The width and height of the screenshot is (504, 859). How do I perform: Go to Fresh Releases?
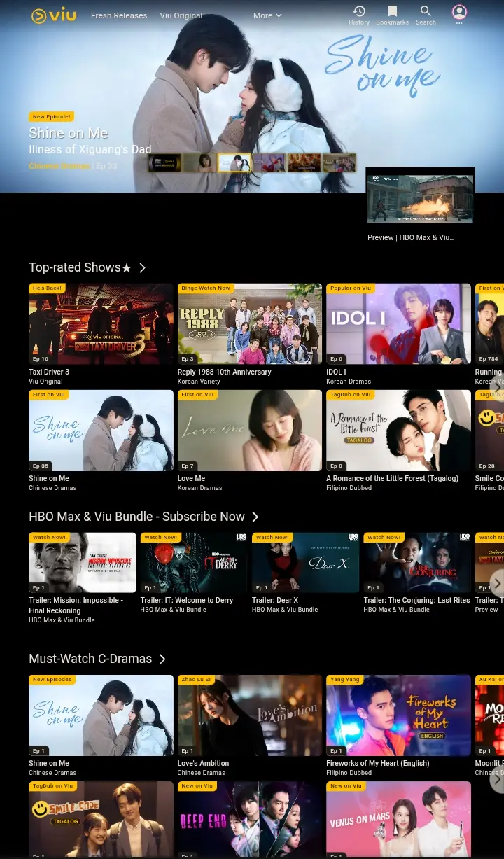click(x=119, y=15)
